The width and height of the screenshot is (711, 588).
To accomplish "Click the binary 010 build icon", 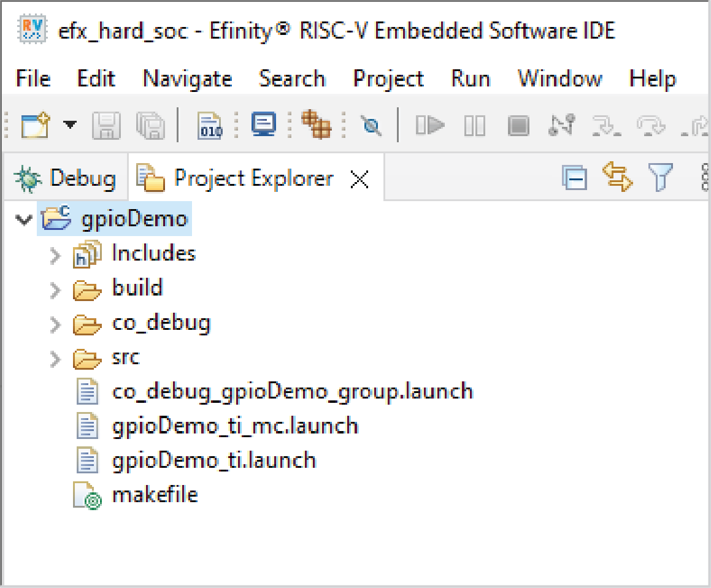I will point(210,126).
